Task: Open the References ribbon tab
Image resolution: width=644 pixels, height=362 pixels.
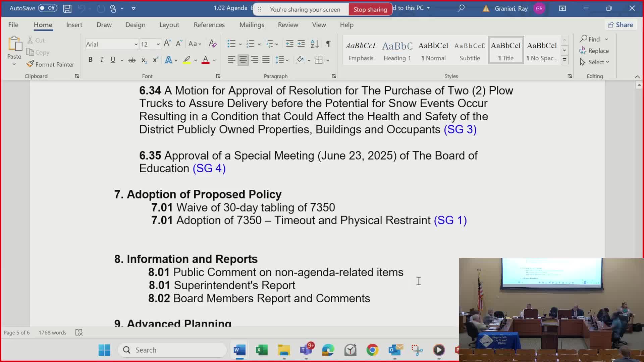Action: click(209, 25)
